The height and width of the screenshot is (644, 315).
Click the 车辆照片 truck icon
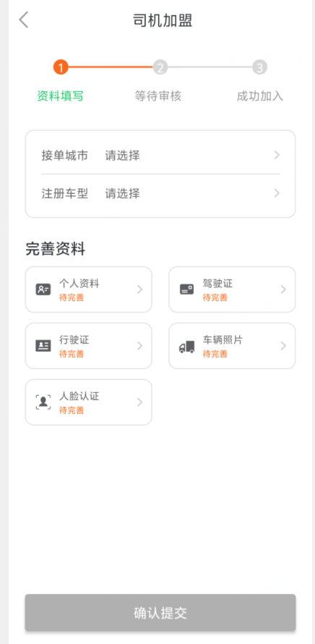point(186,347)
